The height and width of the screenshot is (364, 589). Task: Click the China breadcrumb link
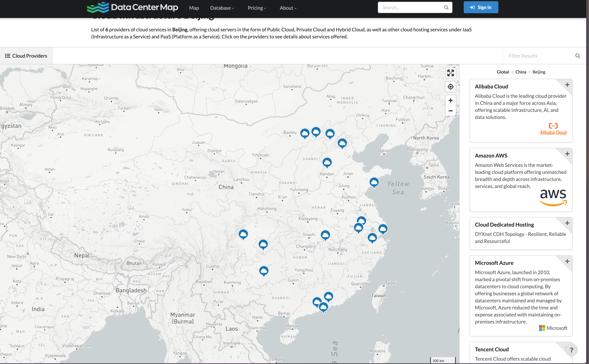(520, 72)
